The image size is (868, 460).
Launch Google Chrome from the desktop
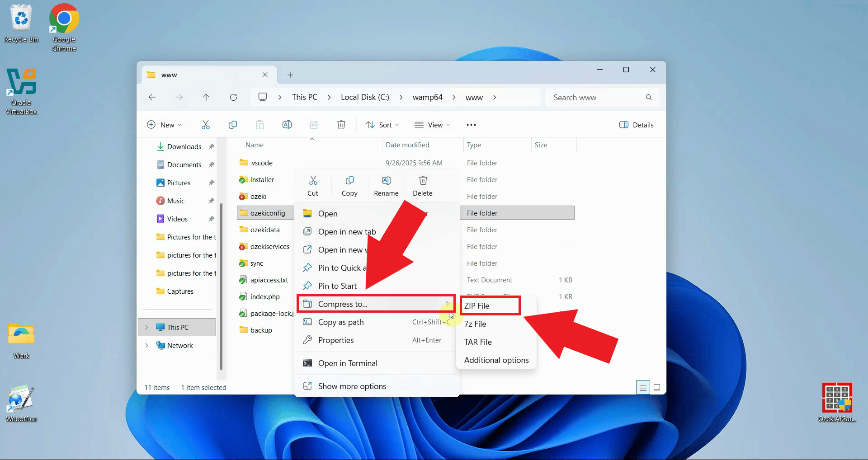[63, 18]
